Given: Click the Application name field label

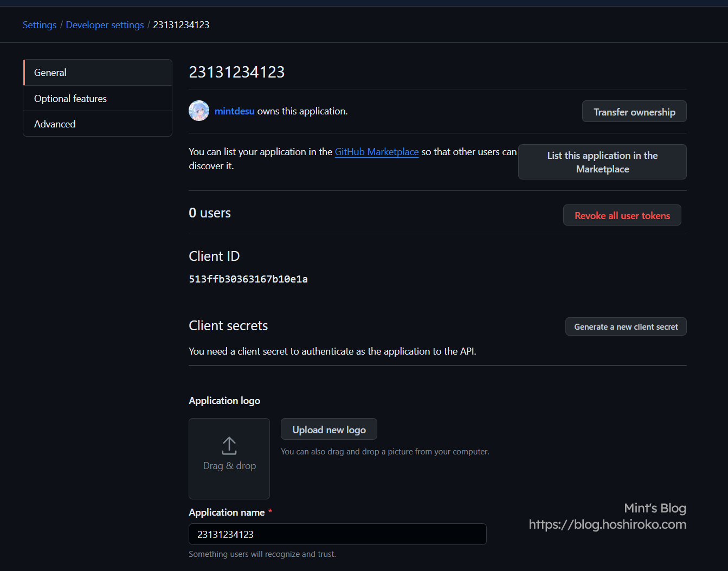Looking at the screenshot, I should pos(227,512).
